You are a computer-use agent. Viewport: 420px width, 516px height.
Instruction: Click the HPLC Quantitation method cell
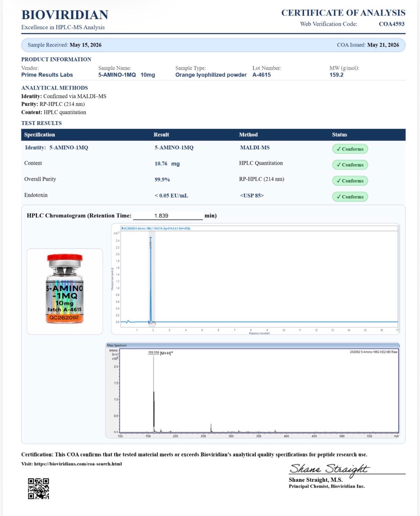(x=261, y=163)
